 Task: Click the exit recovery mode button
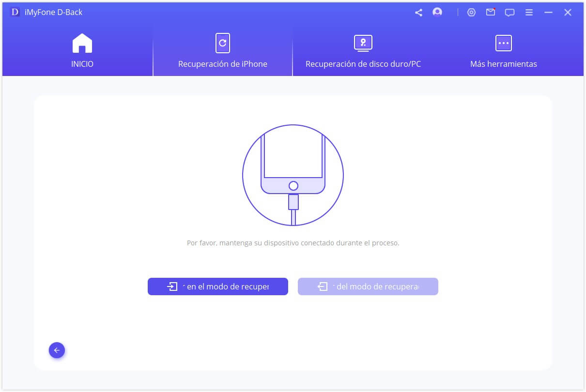368,286
